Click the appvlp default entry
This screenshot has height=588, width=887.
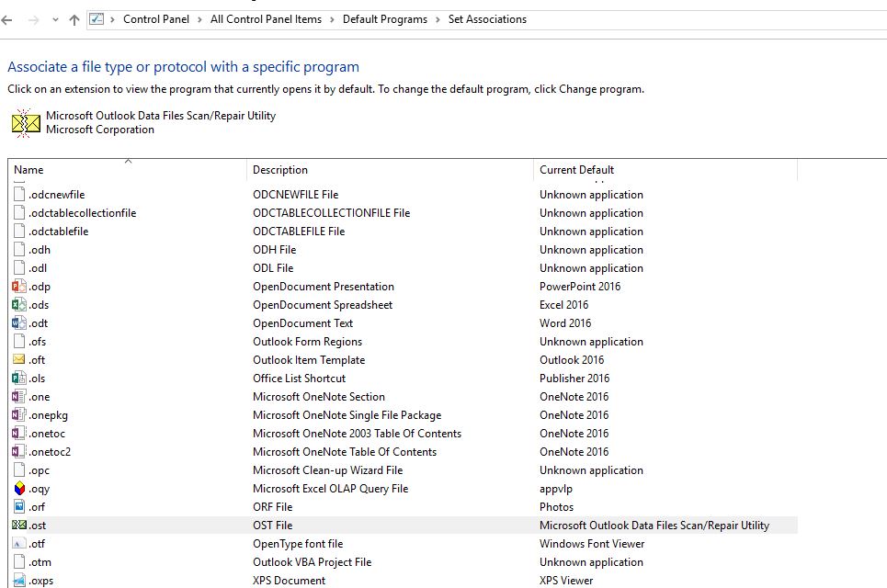point(555,489)
